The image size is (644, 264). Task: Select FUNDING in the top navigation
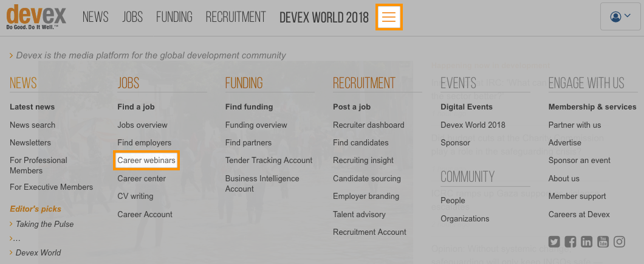click(174, 17)
